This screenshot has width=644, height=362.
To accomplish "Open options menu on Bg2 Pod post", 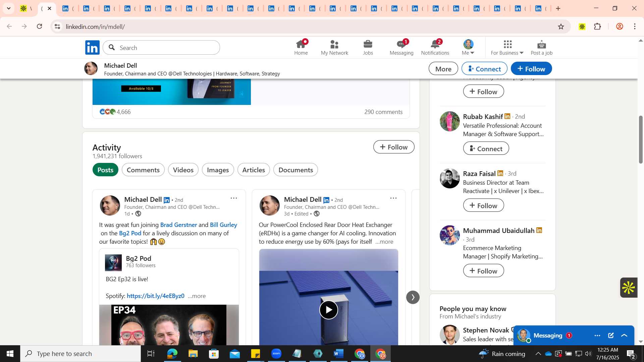I will click(x=234, y=198).
